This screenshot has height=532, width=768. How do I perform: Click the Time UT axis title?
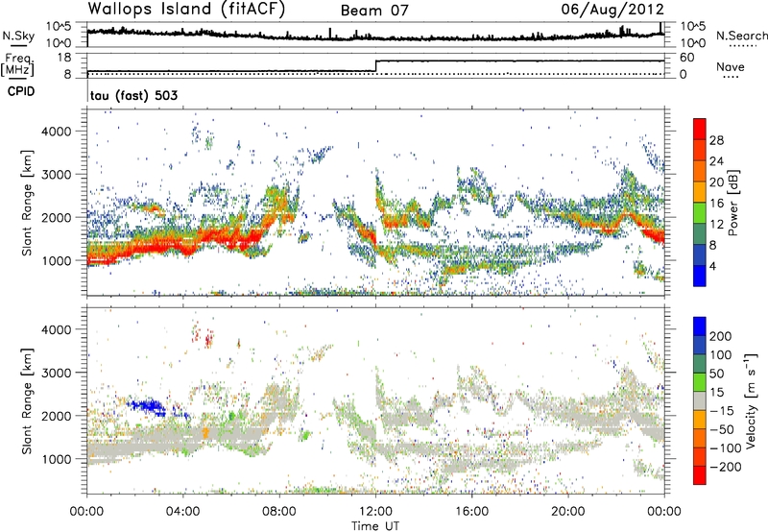[375, 525]
